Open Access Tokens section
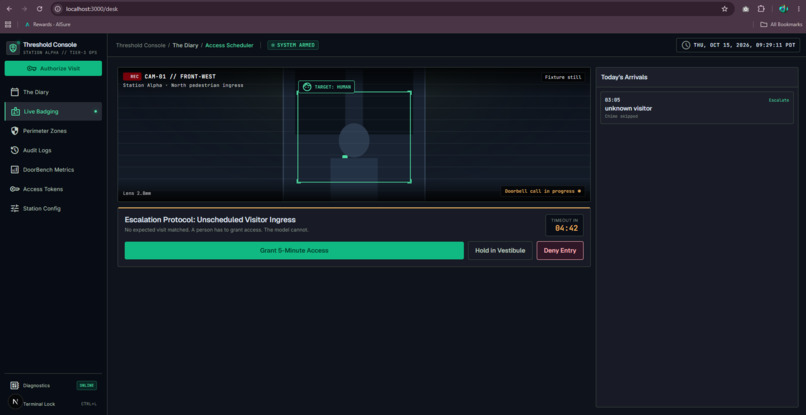The width and height of the screenshot is (806, 415). (x=53, y=189)
